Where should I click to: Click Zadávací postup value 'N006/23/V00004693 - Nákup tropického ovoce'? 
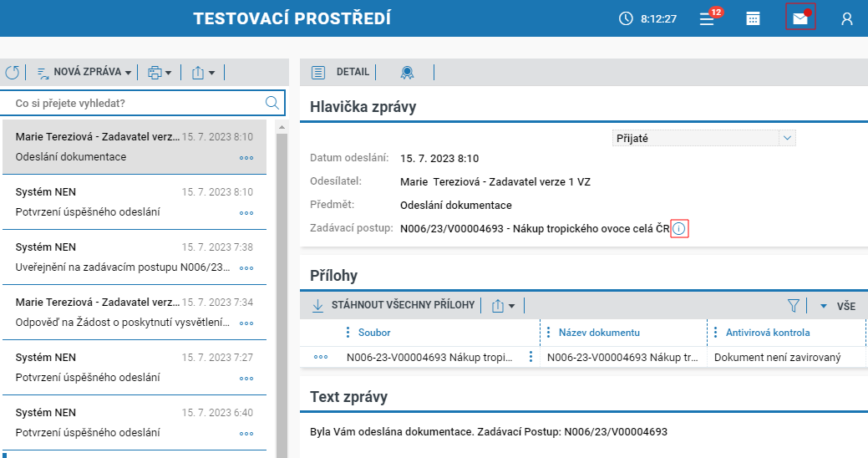click(x=535, y=228)
